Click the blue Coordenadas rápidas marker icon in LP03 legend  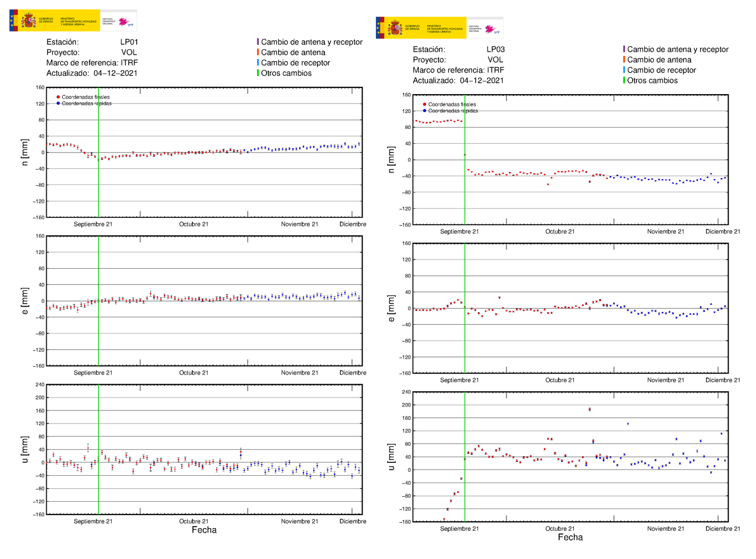click(x=424, y=111)
